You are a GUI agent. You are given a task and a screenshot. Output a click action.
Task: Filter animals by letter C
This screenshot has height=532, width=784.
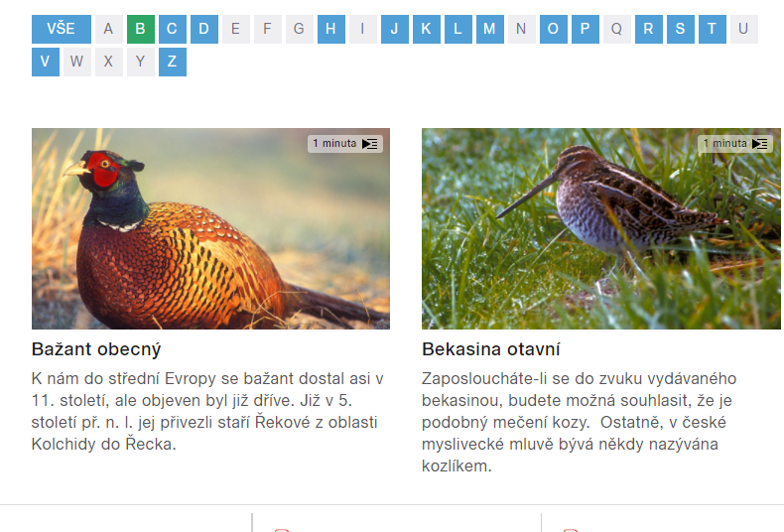173,29
